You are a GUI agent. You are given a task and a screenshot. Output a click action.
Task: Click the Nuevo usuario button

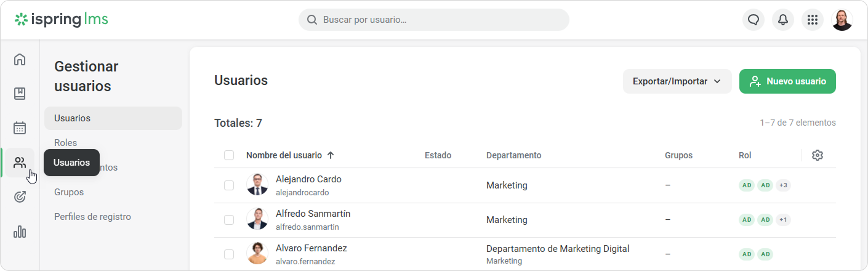point(787,81)
